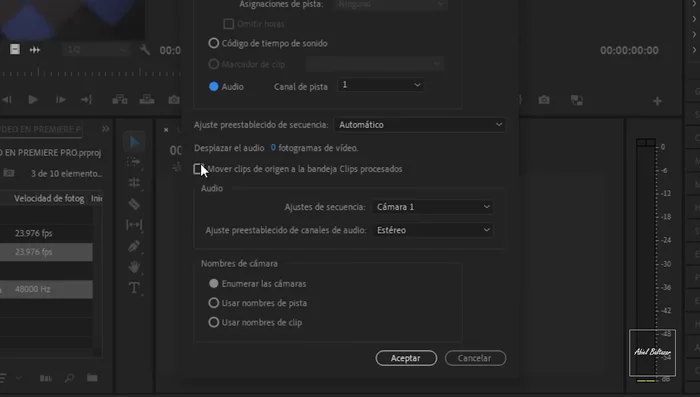This screenshot has height=397, width=700.
Task: Export frame from the Source monitor
Action: tap(174, 100)
